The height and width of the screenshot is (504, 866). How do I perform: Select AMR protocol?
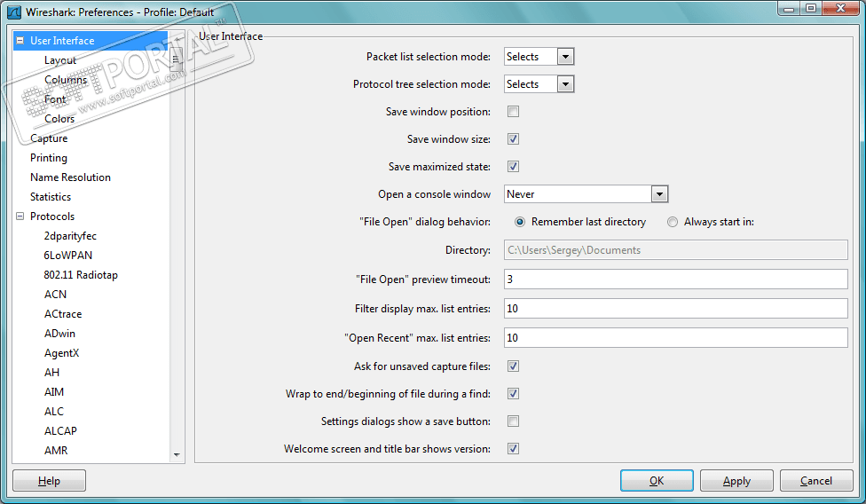tap(56, 451)
